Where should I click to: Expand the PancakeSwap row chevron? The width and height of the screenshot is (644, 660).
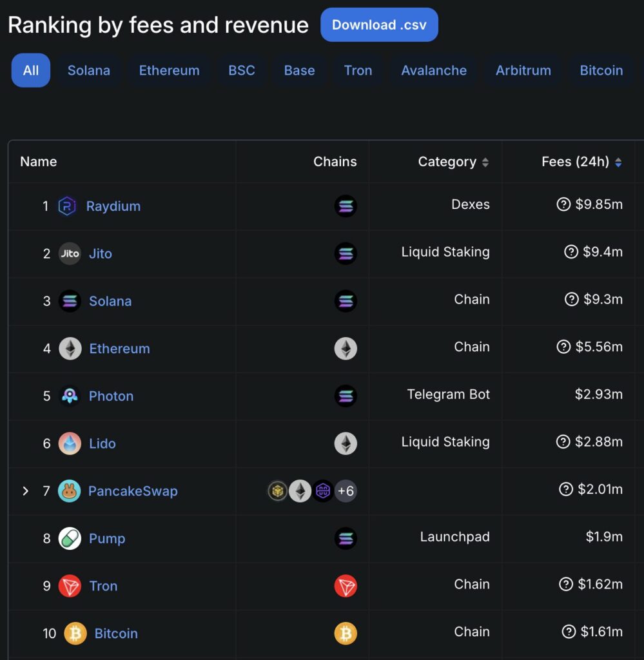coord(26,490)
